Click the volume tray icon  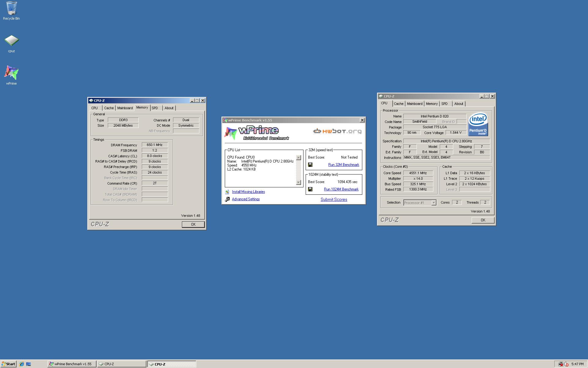[566, 364]
